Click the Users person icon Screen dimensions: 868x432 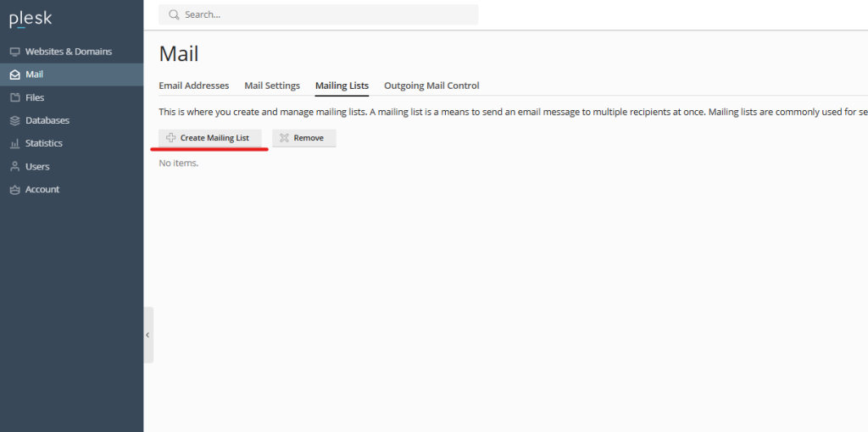point(15,167)
